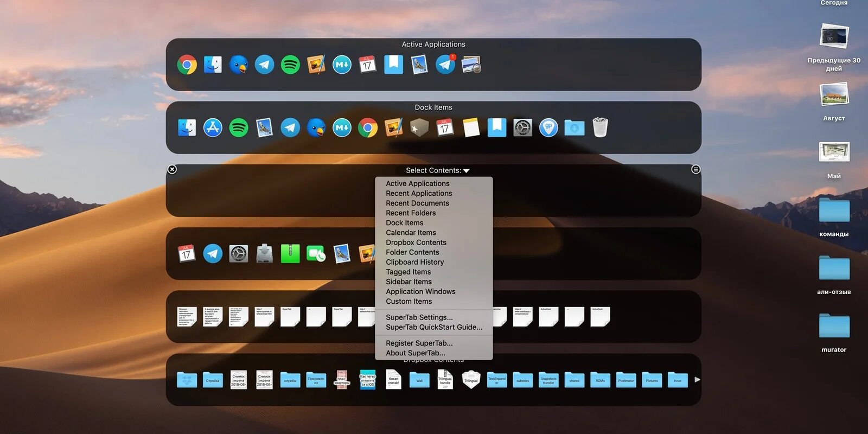Image resolution: width=868 pixels, height=434 pixels.
Task: Open Google Chrome in the Dock Items row
Action: (368, 128)
